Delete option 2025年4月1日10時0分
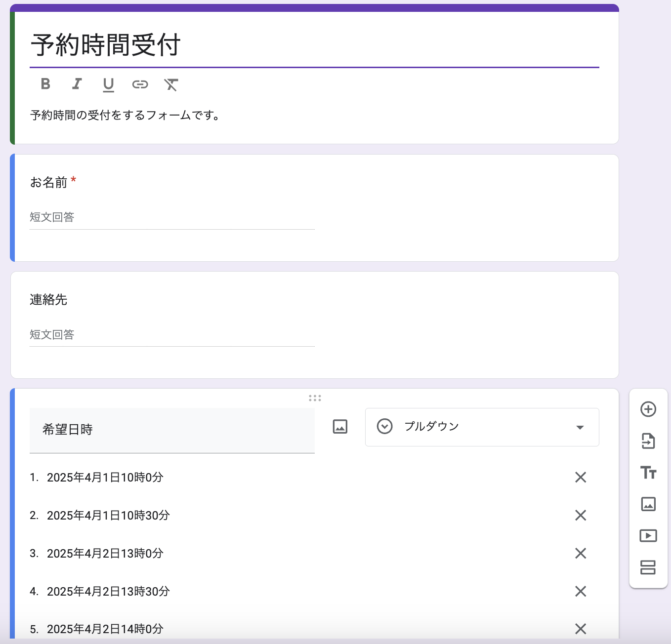The height and width of the screenshot is (644, 671). tap(581, 477)
